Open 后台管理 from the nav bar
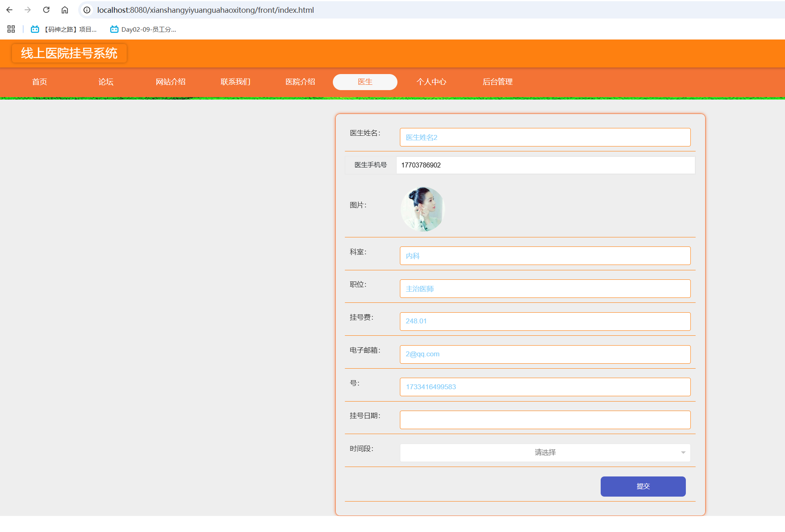This screenshot has width=785, height=532. click(497, 82)
